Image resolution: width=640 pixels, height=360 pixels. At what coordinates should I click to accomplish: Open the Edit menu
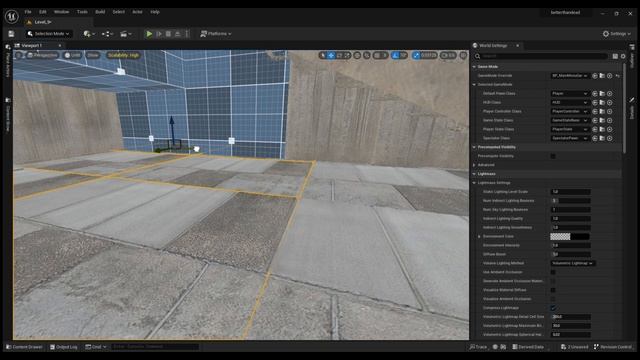42,12
